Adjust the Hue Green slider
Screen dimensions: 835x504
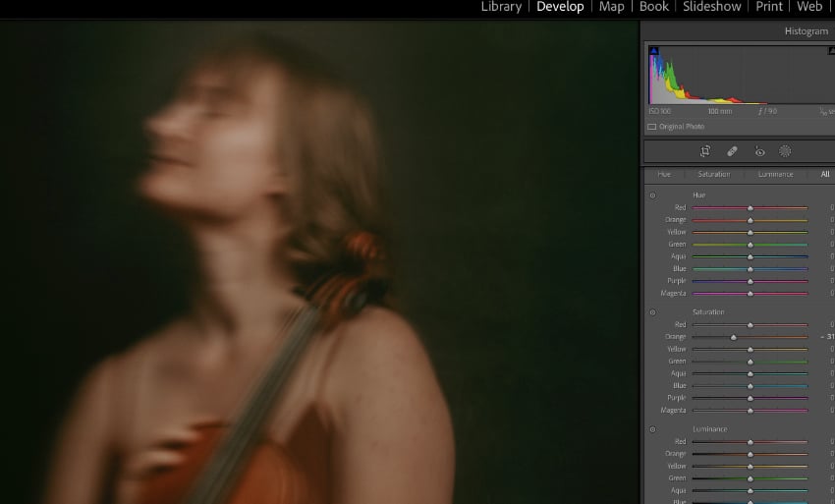pos(750,245)
